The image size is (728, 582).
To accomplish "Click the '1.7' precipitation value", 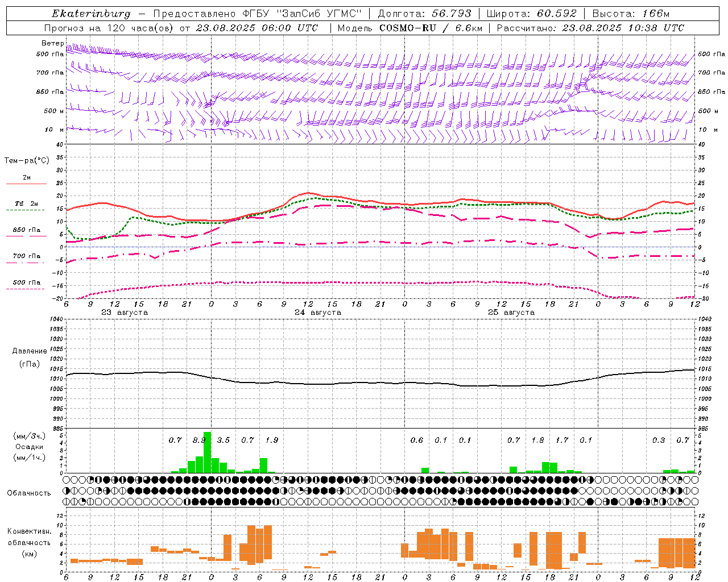I will click(562, 440).
